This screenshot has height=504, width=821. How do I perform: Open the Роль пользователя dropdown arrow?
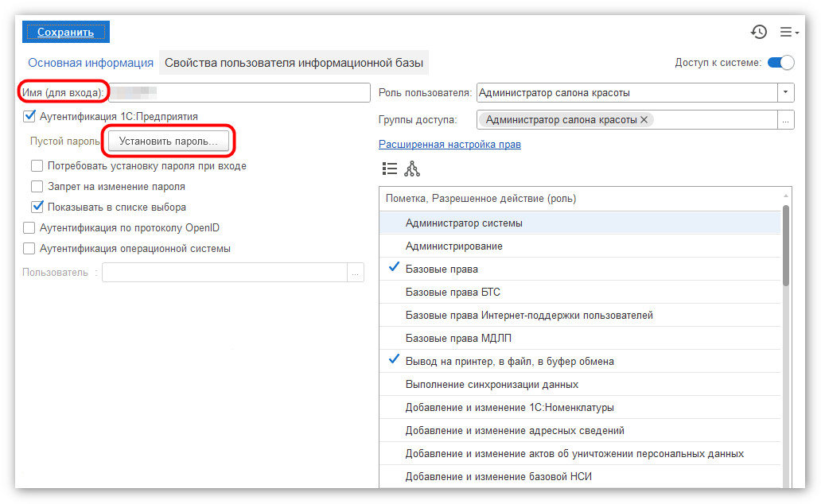pos(785,93)
